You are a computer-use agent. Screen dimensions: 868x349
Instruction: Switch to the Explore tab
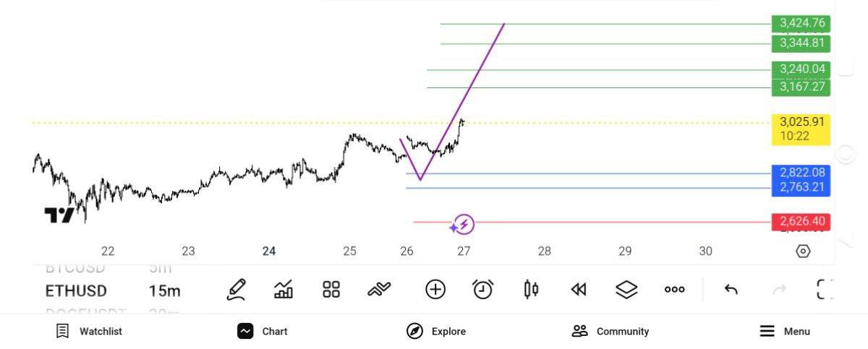436,331
